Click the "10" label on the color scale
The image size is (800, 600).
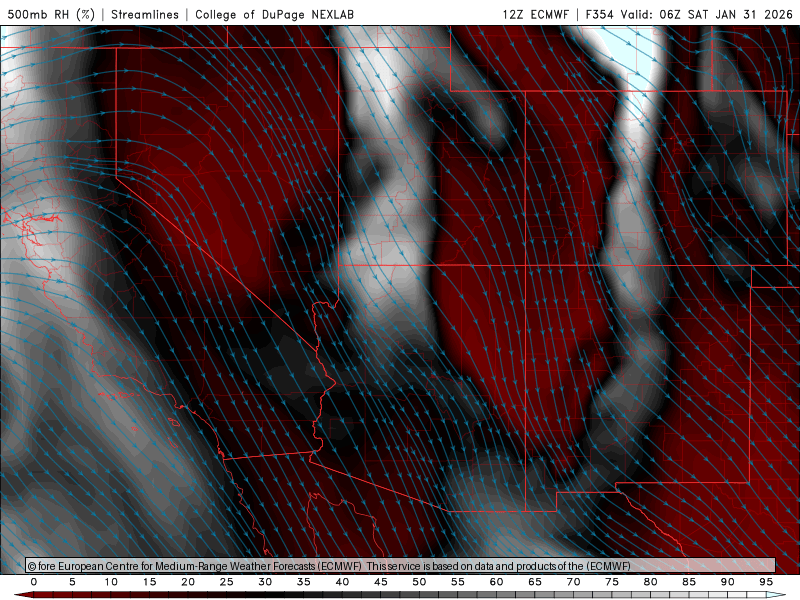pyautogui.click(x=111, y=582)
